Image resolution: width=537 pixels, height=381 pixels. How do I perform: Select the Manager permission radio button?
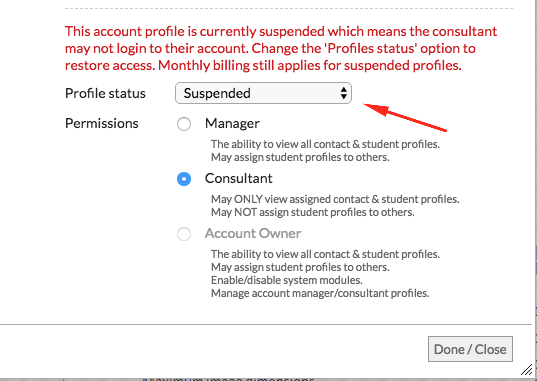(184, 124)
